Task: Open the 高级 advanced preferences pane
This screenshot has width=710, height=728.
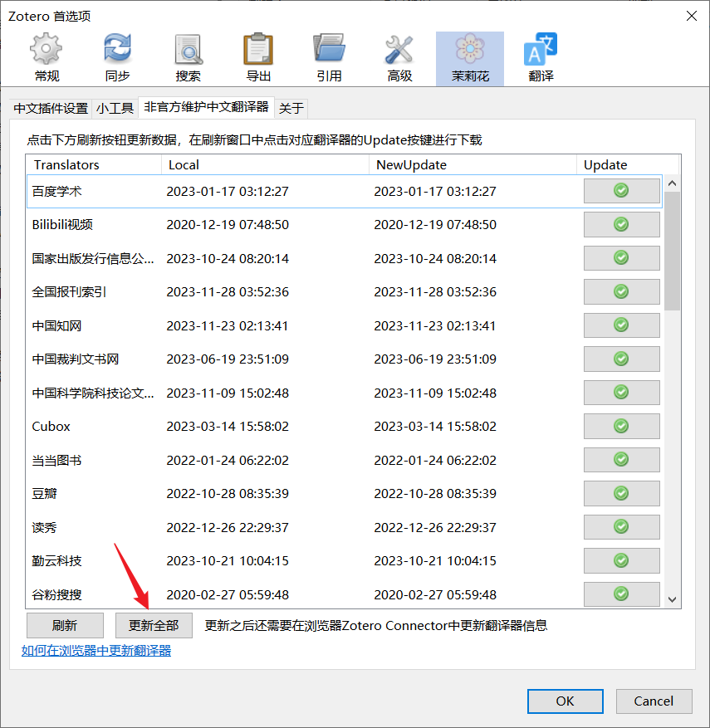Action: pyautogui.click(x=399, y=58)
